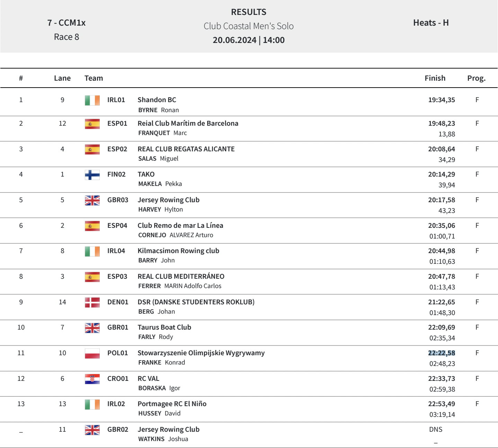Click the Club Coastal Men's Solo title
498x448 pixels.
[x=249, y=26]
